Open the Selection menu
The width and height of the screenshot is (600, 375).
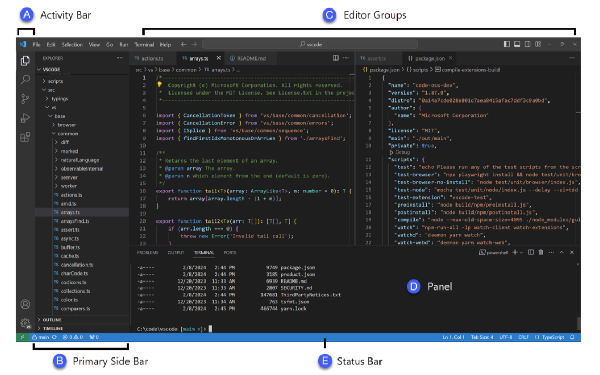pyautogui.click(x=72, y=44)
